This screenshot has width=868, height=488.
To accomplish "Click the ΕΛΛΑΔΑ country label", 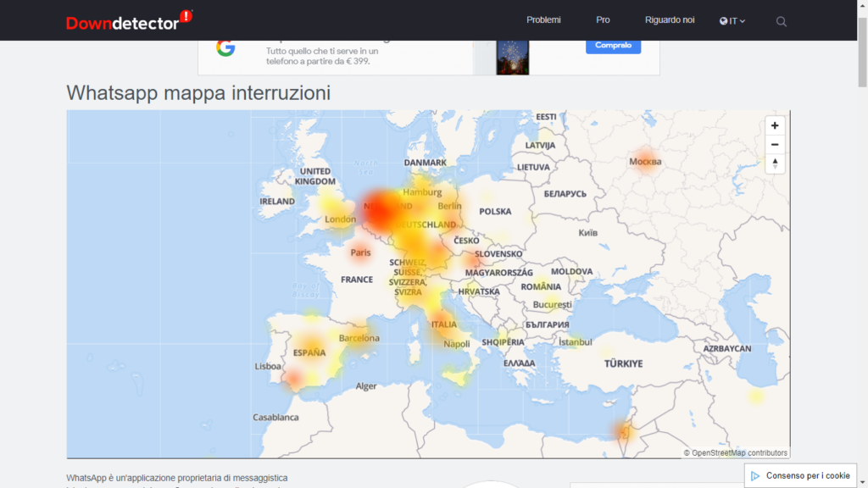I will pos(520,363).
